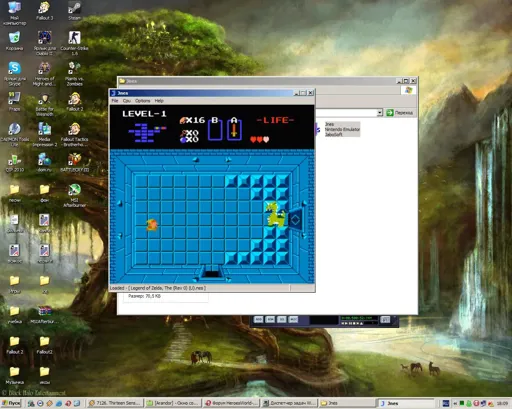Open the Cpu menu in Jnes
The width and height of the screenshot is (512, 409).
point(127,101)
